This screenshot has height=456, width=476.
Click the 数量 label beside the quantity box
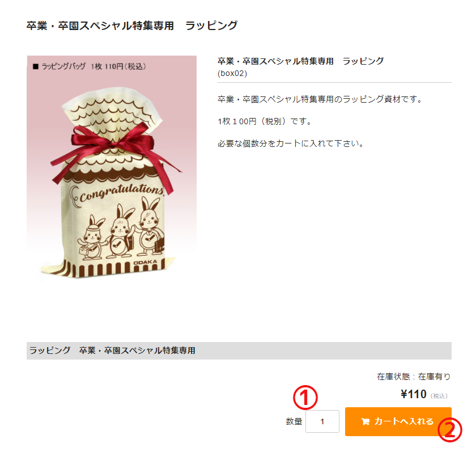[x=294, y=421]
